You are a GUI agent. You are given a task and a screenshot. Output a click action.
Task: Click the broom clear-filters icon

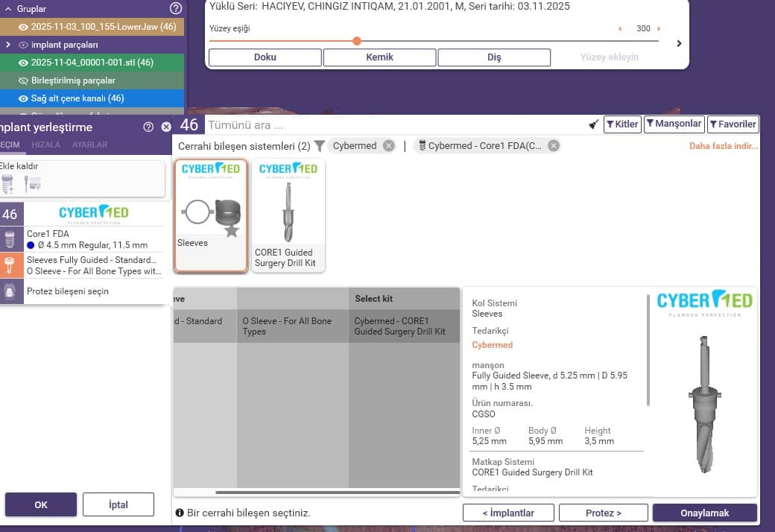coord(593,124)
